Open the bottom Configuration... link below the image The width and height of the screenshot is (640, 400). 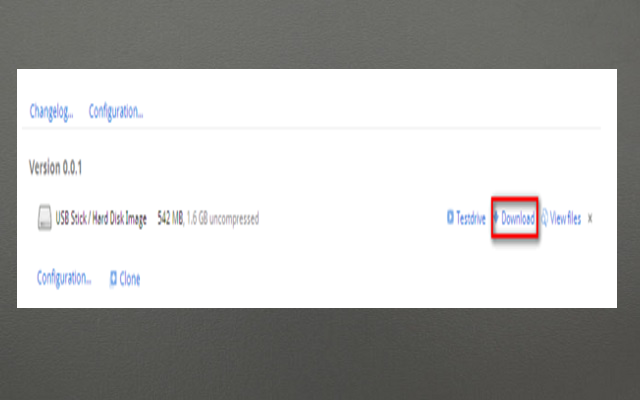pos(64,278)
